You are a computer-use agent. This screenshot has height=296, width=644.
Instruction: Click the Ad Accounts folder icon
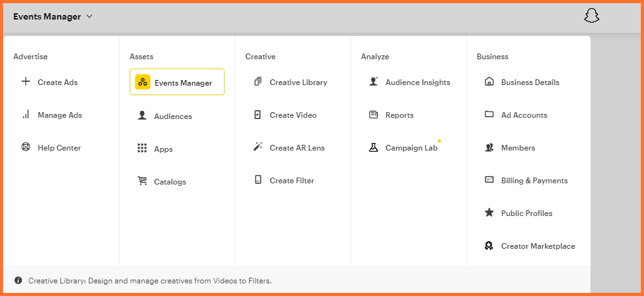(489, 115)
